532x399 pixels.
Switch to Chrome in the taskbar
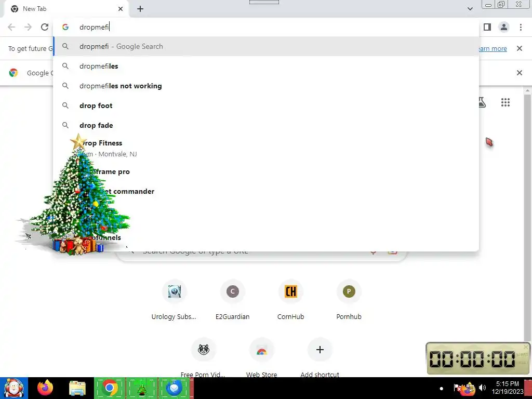click(110, 388)
